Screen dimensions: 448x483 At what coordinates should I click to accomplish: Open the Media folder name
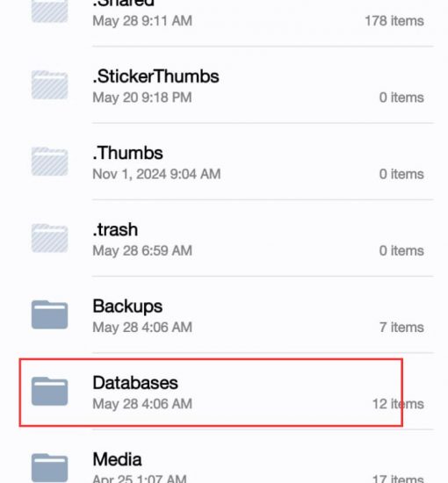[118, 459]
